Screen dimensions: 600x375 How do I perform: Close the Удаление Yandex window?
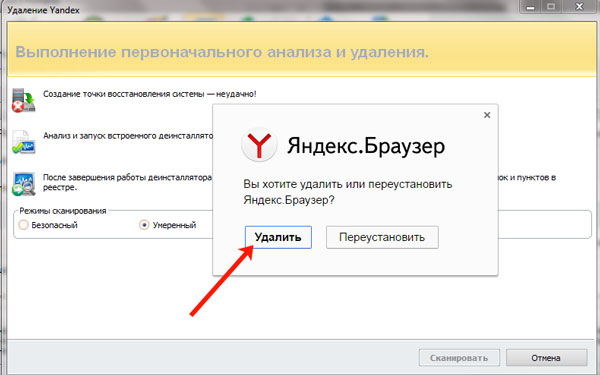pos(579,7)
